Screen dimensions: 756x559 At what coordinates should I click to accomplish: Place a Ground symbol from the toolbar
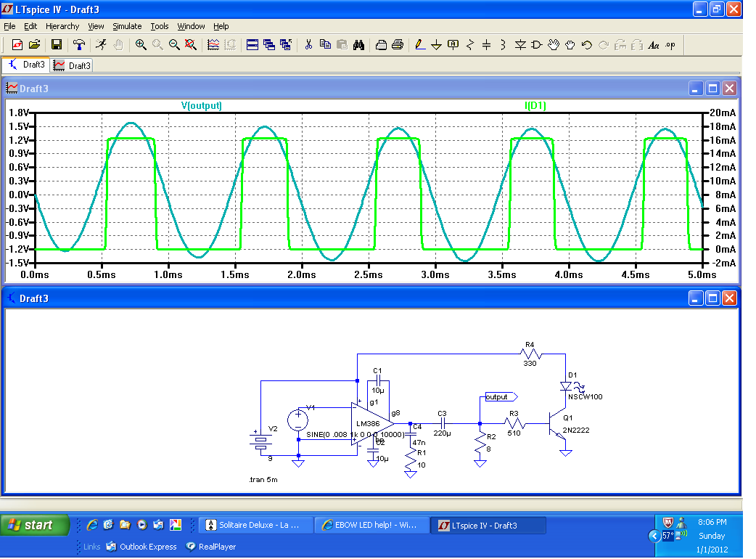point(436,45)
